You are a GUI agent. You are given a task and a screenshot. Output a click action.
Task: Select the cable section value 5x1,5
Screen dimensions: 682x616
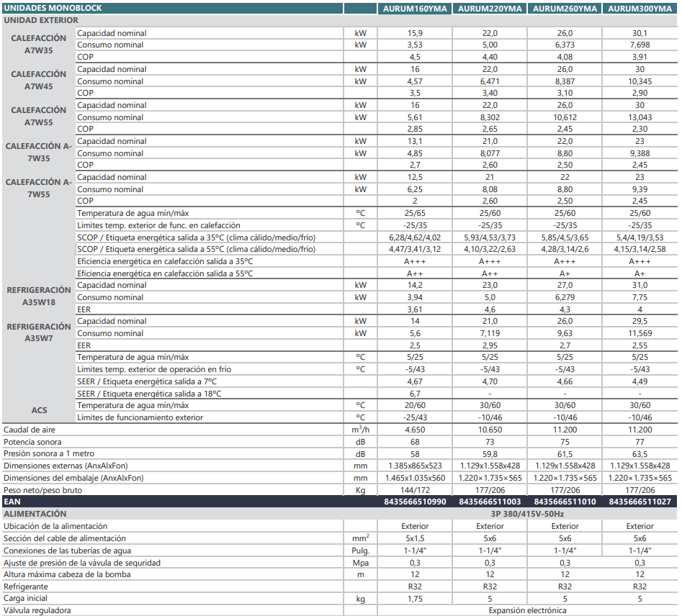click(x=415, y=538)
